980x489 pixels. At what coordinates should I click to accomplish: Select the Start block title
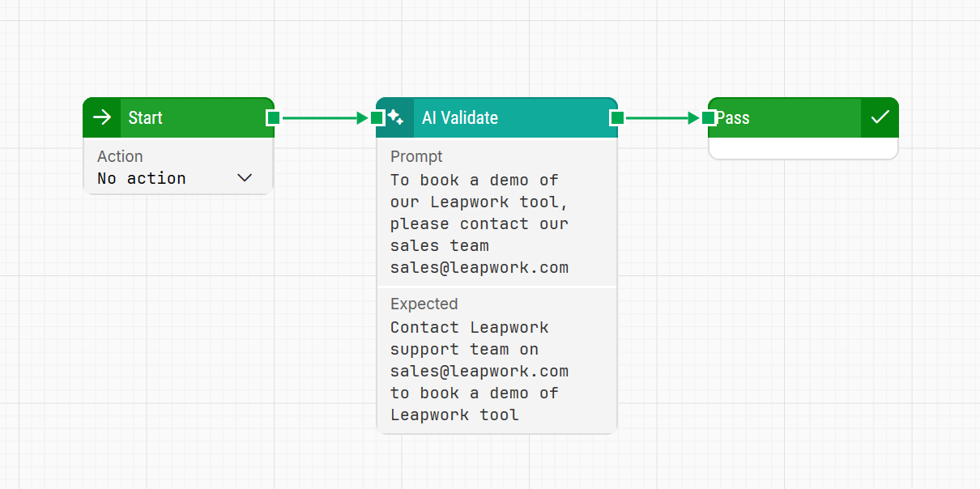pyautogui.click(x=146, y=117)
